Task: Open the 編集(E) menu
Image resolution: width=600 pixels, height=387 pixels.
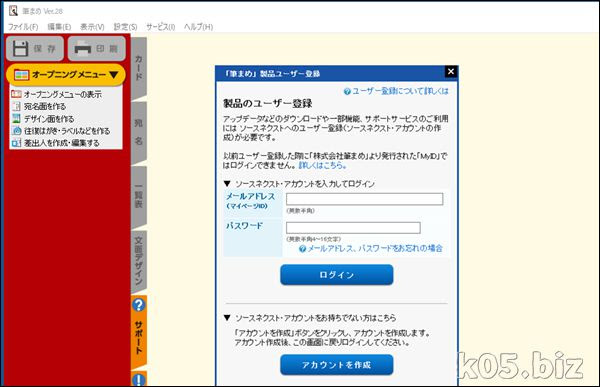Action: click(59, 27)
